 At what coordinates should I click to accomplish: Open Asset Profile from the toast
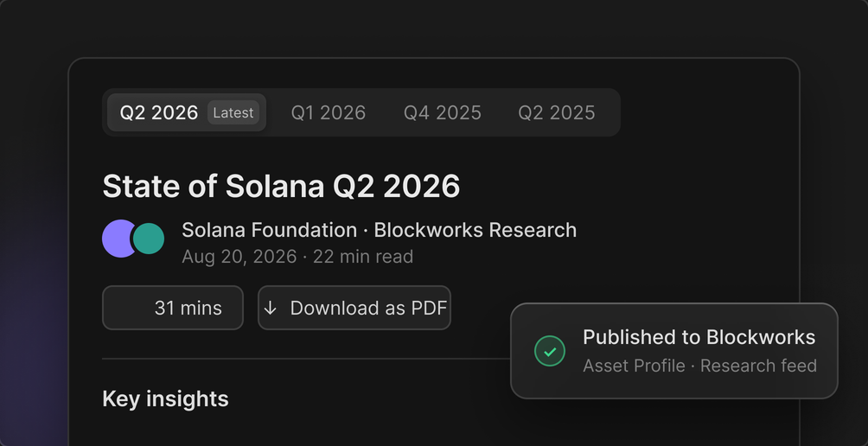634,366
